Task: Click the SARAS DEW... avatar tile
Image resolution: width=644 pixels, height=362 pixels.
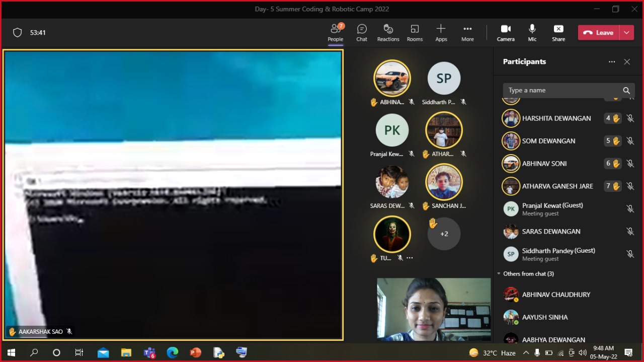Action: (392, 182)
